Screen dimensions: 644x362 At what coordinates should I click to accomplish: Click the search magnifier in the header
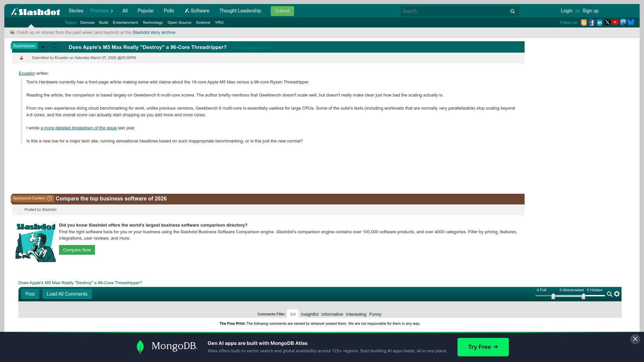[513, 11]
